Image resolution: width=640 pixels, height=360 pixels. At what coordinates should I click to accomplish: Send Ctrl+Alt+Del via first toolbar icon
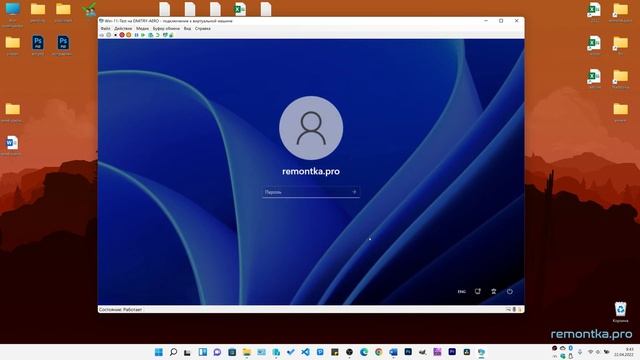pos(102,35)
